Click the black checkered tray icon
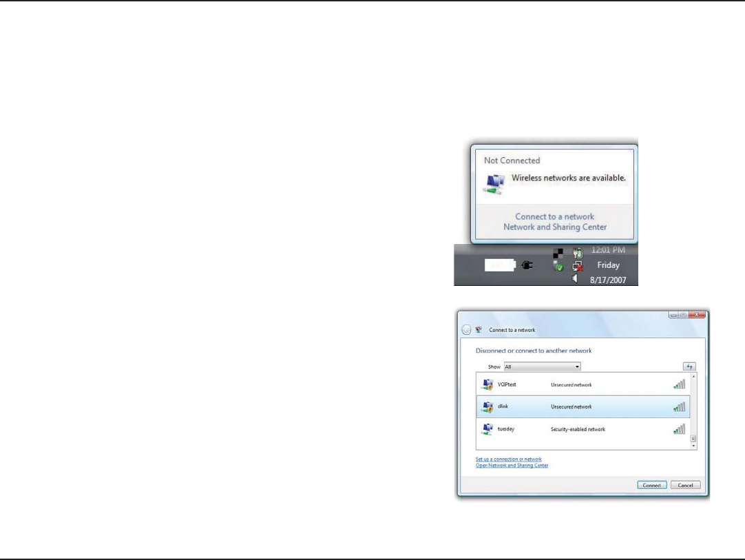The image size is (745, 560). (558, 253)
